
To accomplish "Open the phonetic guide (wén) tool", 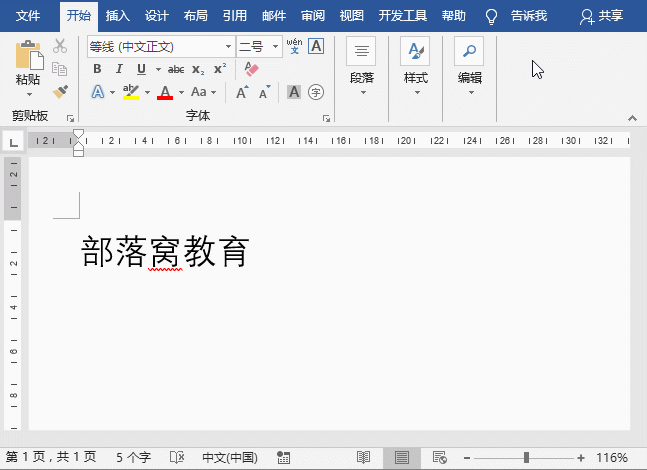I will click(294, 46).
